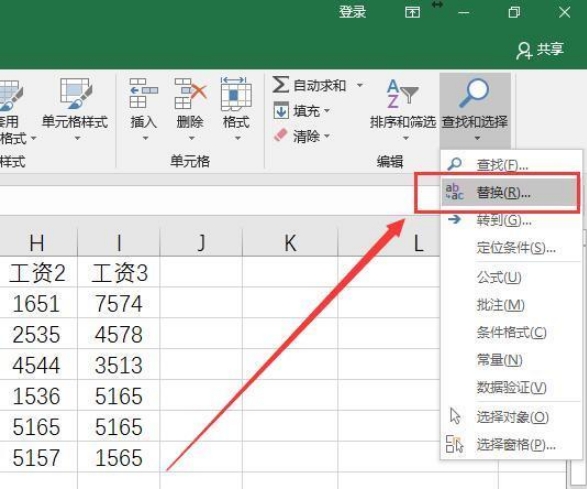Screen dimensions: 587x490
Task: Expand the 查找和选择 dropdown arrow
Action: 477,138
